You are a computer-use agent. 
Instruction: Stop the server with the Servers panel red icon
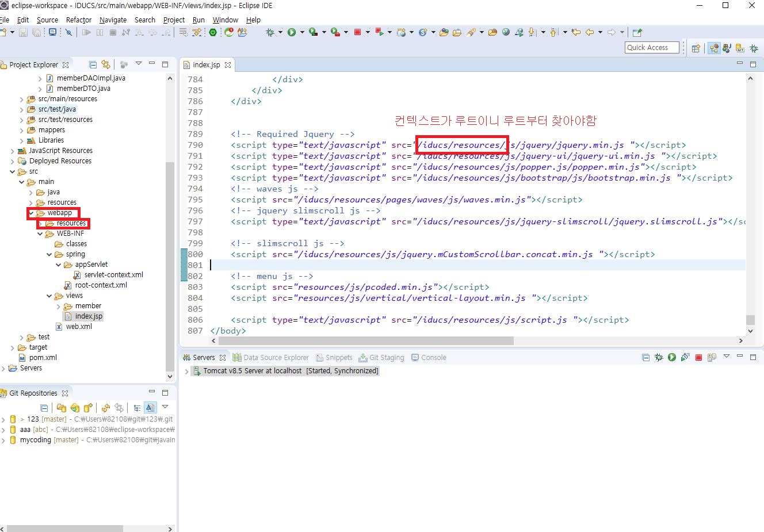(698, 357)
